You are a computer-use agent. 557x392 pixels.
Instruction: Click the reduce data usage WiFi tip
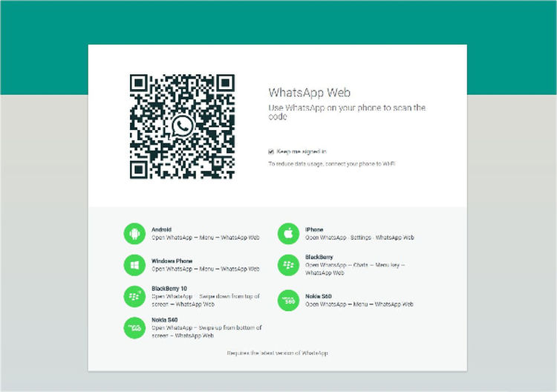tap(331, 163)
